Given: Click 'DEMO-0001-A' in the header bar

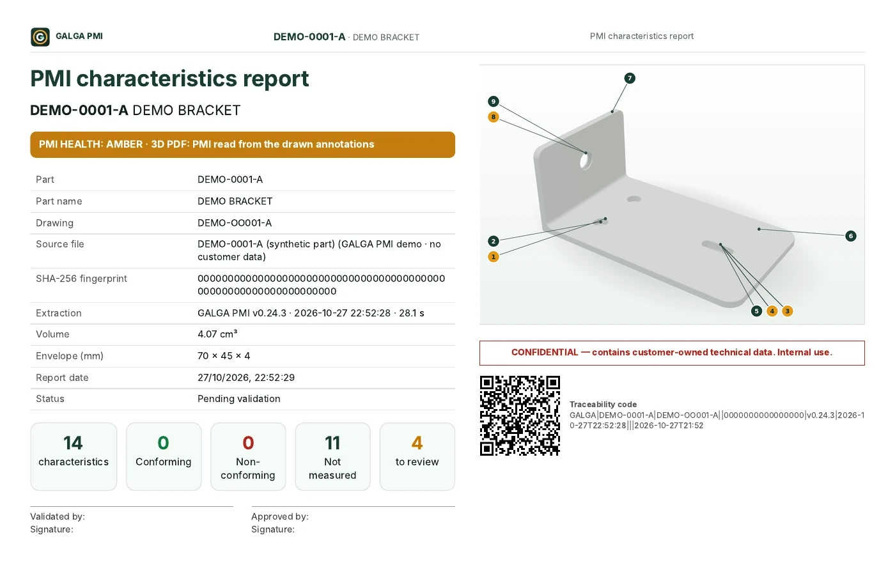Looking at the screenshot, I should [x=309, y=37].
